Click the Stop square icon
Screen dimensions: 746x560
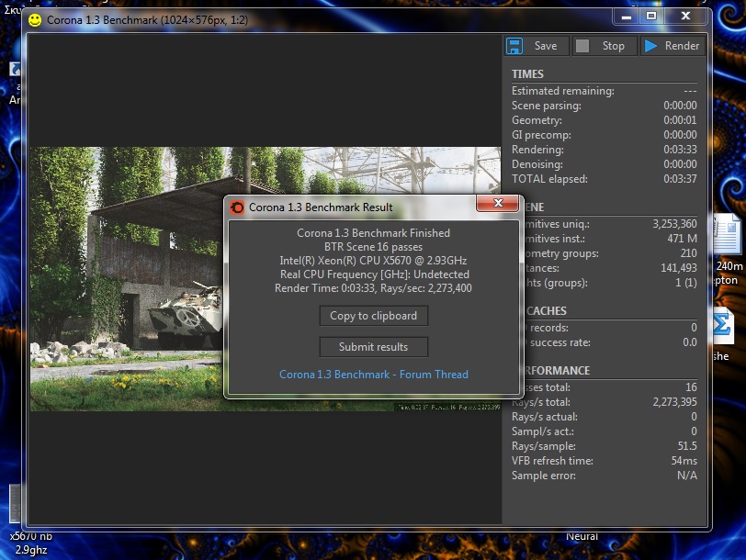(x=582, y=46)
